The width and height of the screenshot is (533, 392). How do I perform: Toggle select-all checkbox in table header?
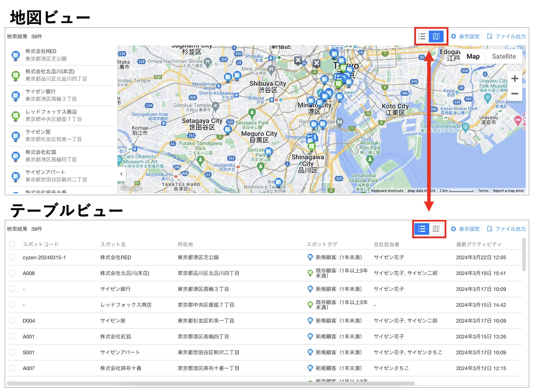pos(12,244)
